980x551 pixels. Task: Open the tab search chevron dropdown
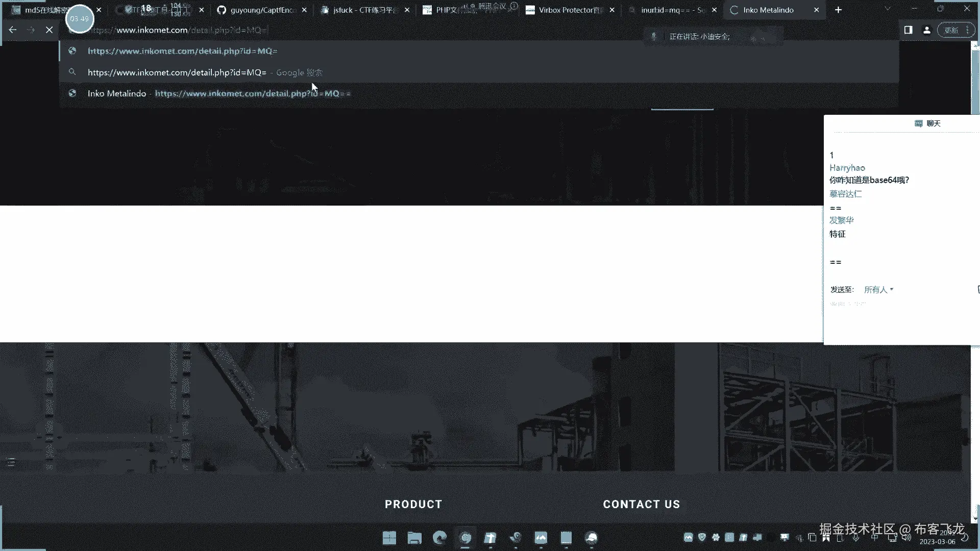pos(888,9)
